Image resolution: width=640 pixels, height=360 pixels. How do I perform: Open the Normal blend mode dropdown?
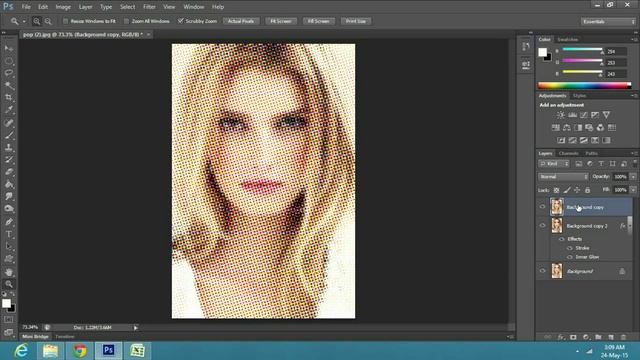(563, 177)
